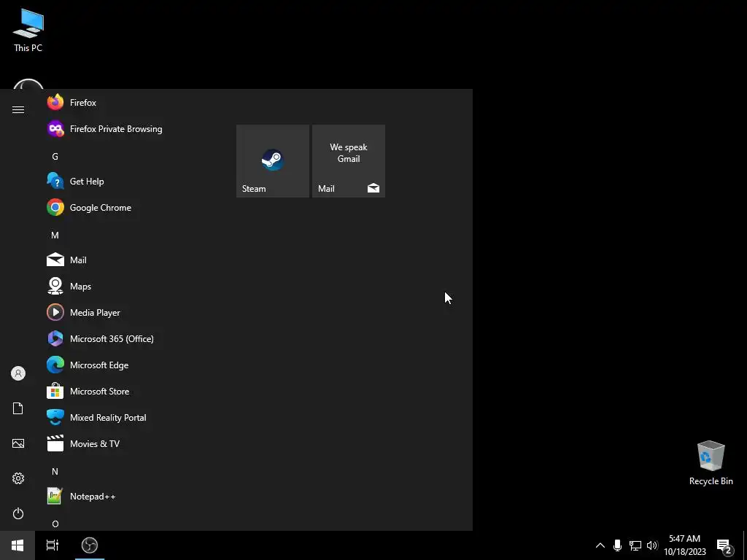This screenshot has height=560, width=747.
Task: Open the Pictures shortcut icon
Action: coord(18,443)
